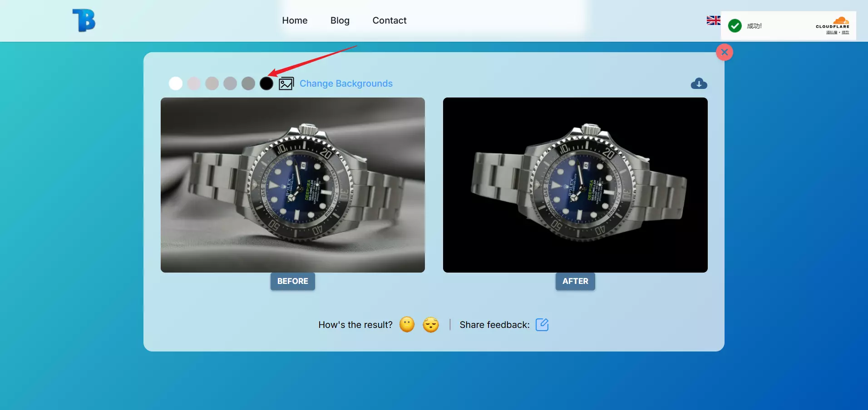
Task: Click the custom background image icon
Action: (286, 83)
